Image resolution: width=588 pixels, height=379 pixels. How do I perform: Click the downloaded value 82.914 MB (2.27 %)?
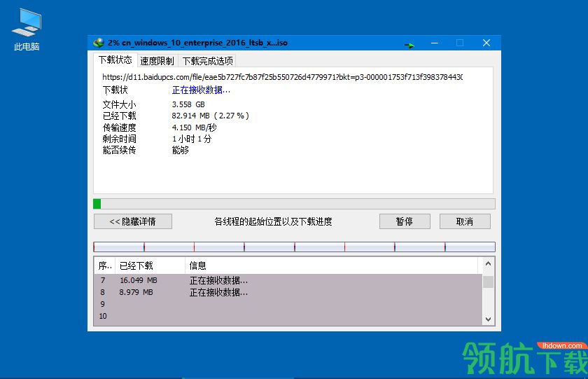(211, 116)
